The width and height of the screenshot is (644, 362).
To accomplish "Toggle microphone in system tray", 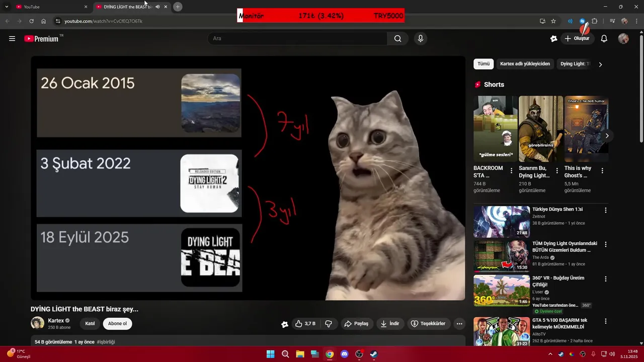I will (x=593, y=354).
